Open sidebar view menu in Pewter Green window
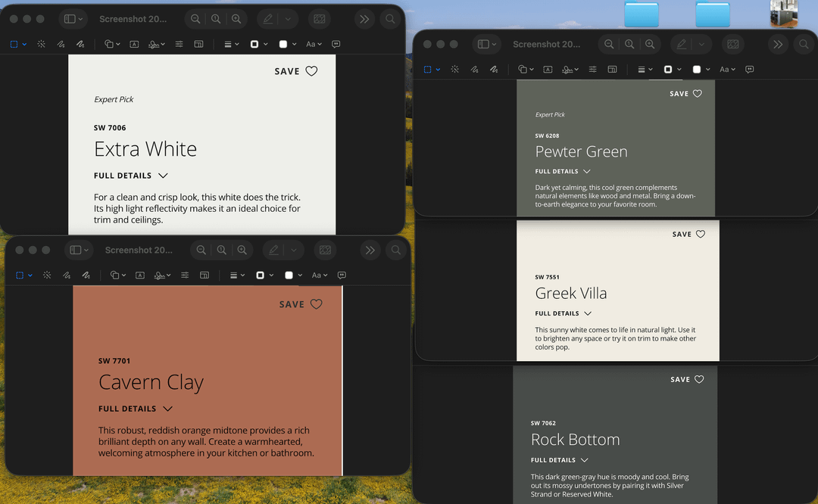The height and width of the screenshot is (504, 818). [488, 44]
